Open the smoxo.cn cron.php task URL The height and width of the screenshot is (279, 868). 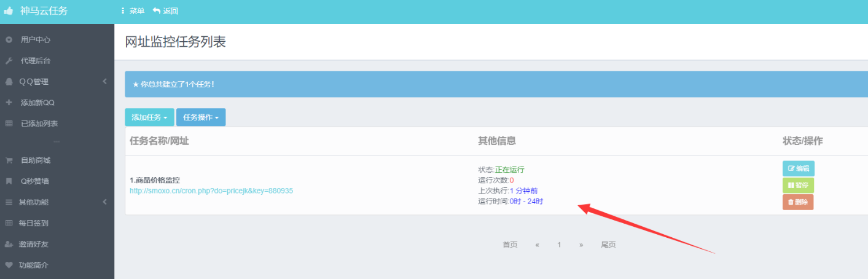click(211, 191)
